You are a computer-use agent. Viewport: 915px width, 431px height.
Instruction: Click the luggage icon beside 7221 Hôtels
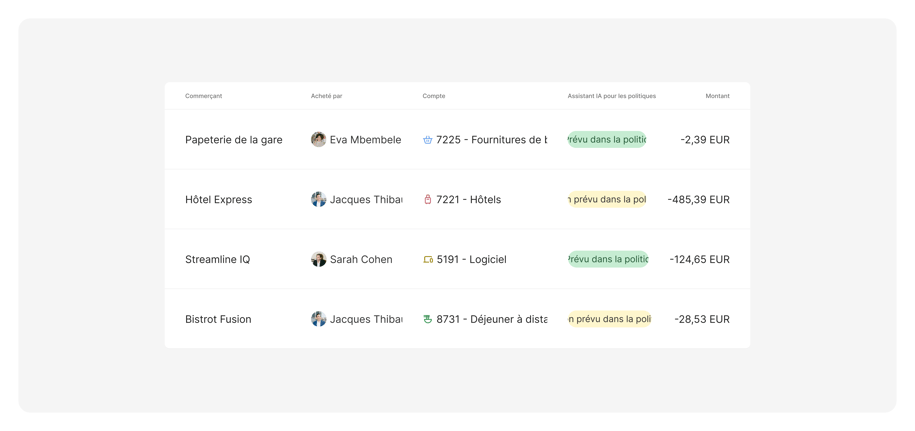coord(427,199)
